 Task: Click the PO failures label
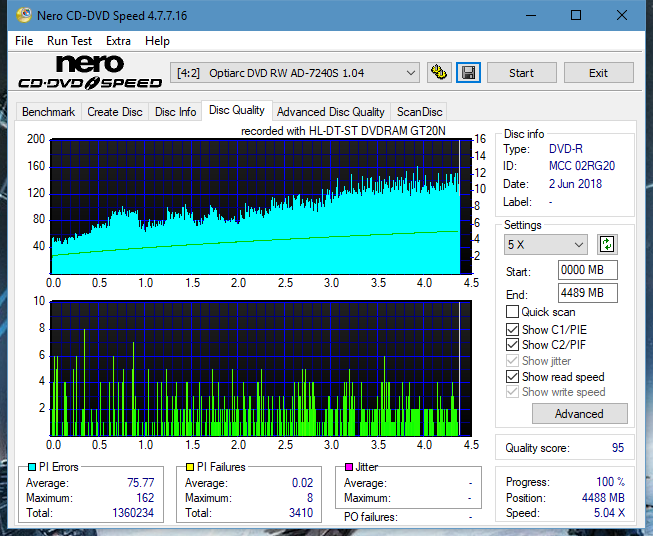point(371,517)
